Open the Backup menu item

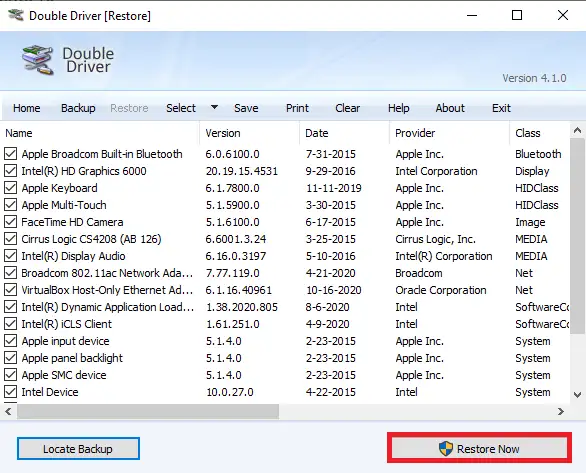click(x=78, y=108)
